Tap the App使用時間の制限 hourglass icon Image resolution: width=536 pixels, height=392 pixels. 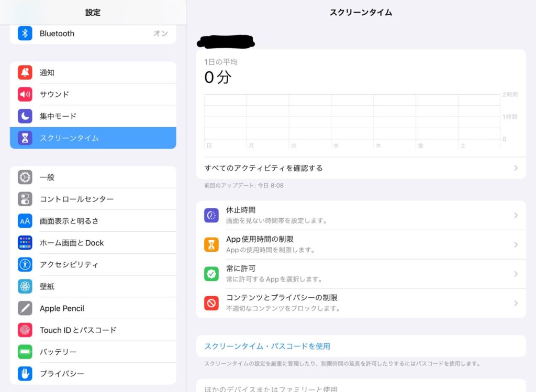point(211,244)
